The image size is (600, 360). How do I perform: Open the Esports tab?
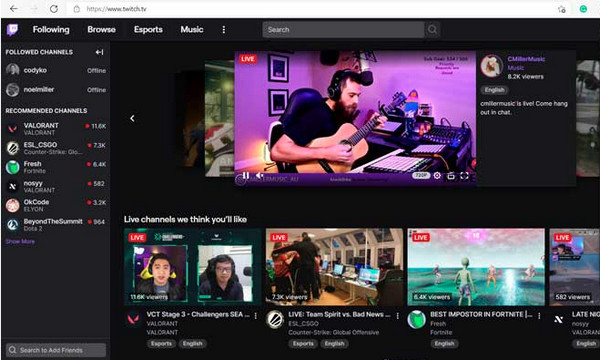(x=148, y=29)
